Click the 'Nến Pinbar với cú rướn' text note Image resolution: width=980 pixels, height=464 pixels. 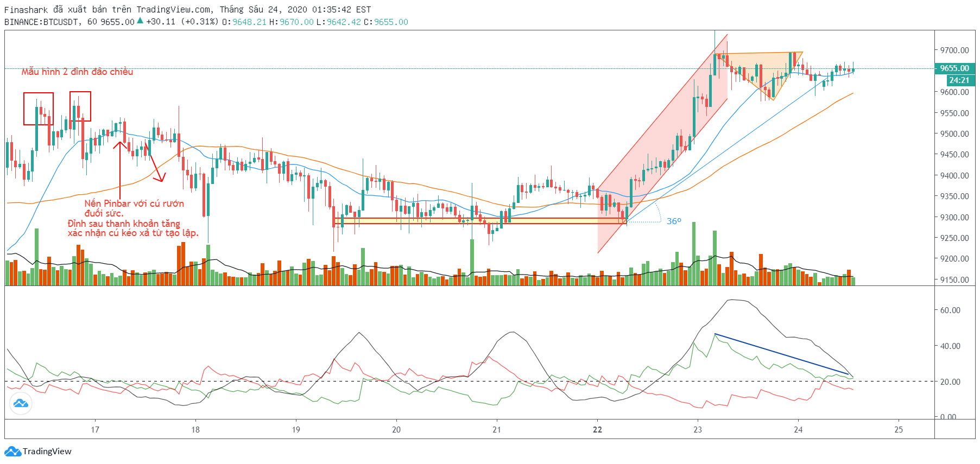point(134,204)
